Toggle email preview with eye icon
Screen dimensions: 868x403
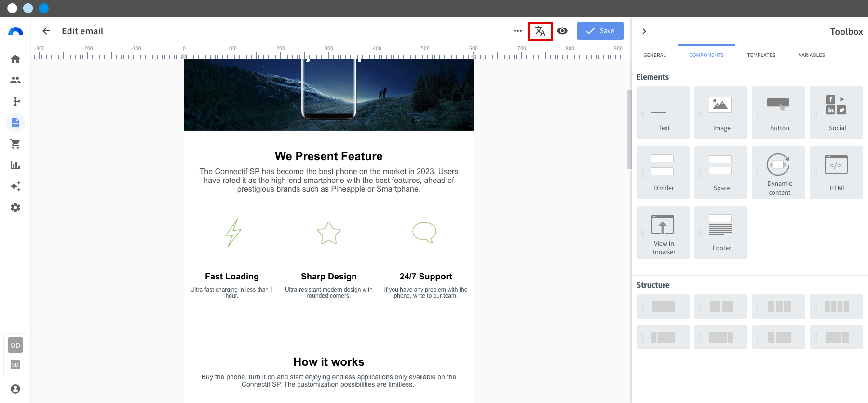pos(562,31)
